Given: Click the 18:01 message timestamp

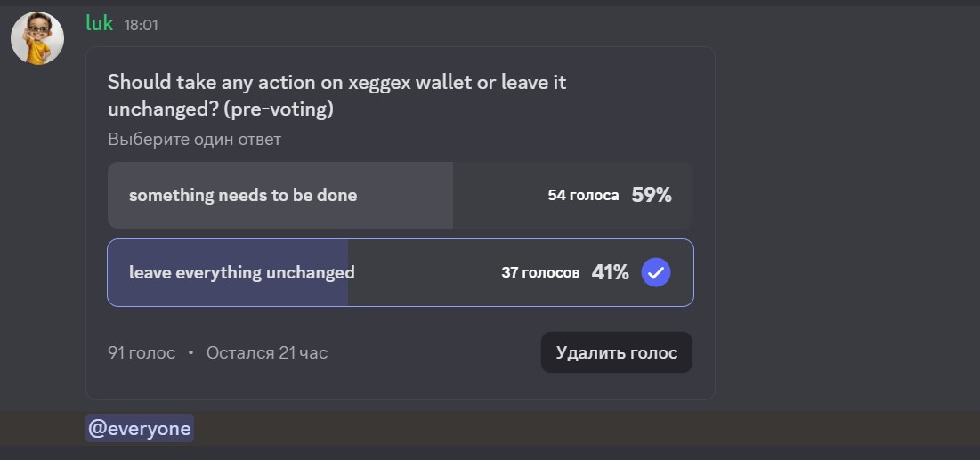Looking at the screenshot, I should tap(141, 25).
